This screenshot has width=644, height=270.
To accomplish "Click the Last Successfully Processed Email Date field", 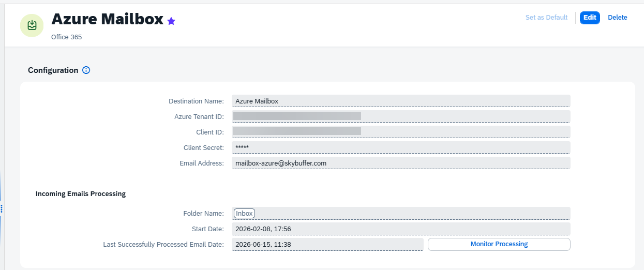I will pyautogui.click(x=327, y=244).
